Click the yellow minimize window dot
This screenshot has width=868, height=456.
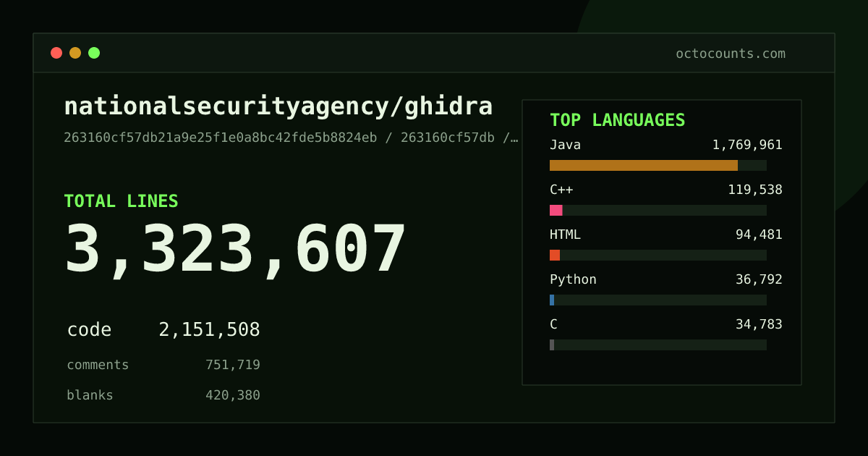(75, 53)
